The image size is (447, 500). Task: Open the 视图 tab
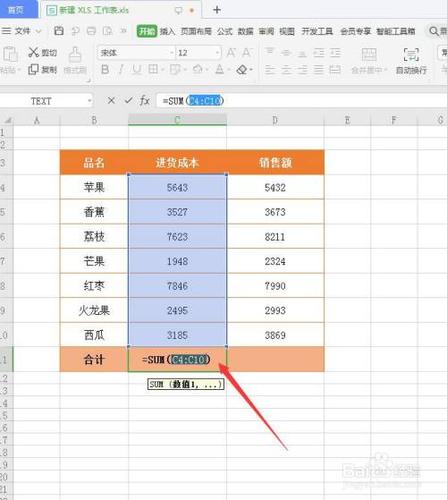(x=287, y=31)
